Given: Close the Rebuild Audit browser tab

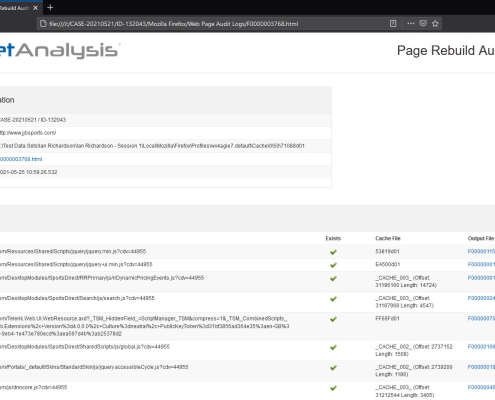Looking at the screenshot, I should (x=35, y=8).
